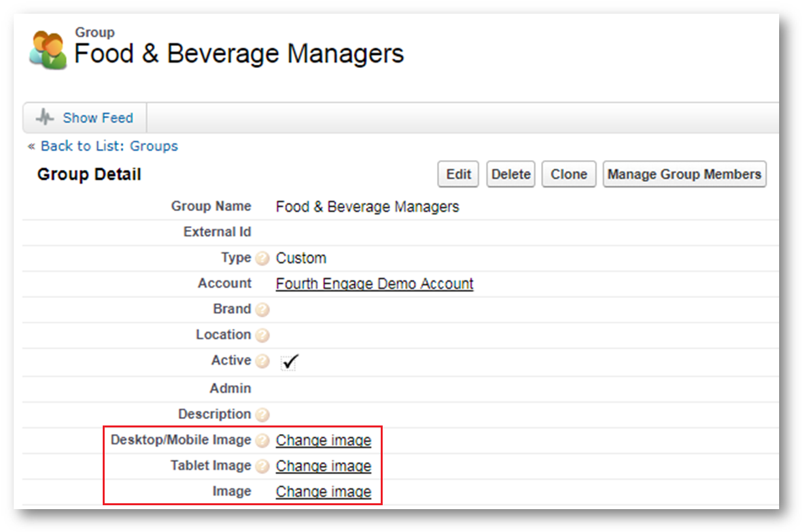
Task: Click the Delete button
Action: (x=510, y=175)
